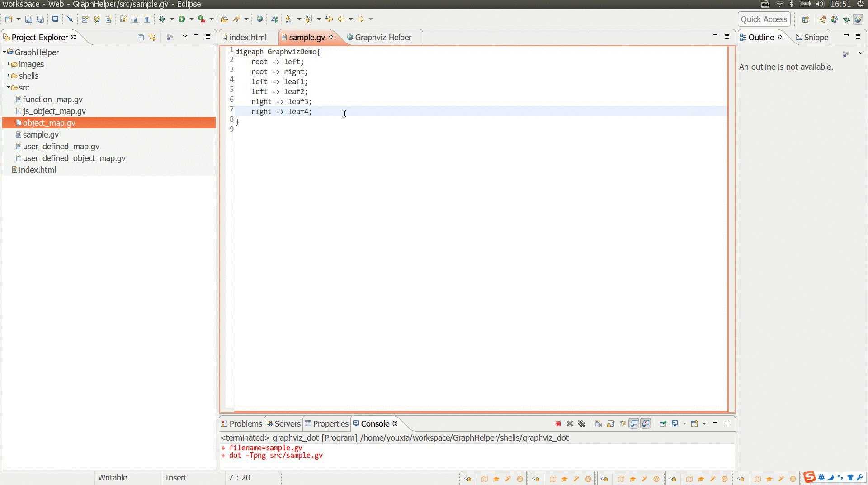The image size is (868, 485).
Task: Click Remove All Terminated Launches icon
Action: 581,423
